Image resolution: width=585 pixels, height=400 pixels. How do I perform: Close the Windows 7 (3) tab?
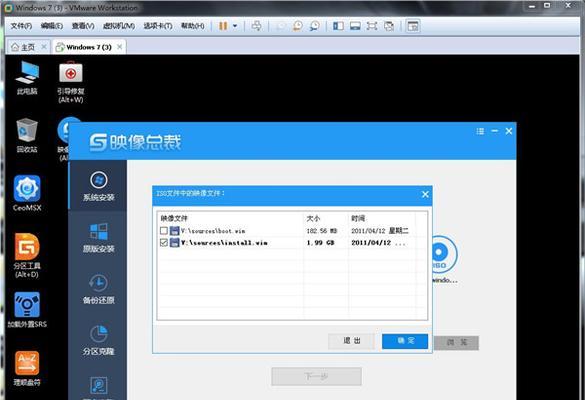119,47
